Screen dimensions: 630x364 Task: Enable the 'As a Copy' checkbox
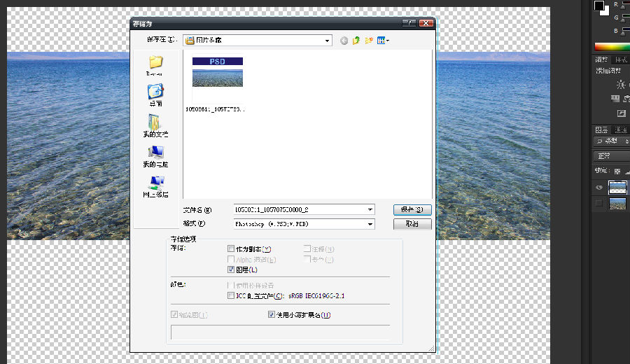(232, 248)
